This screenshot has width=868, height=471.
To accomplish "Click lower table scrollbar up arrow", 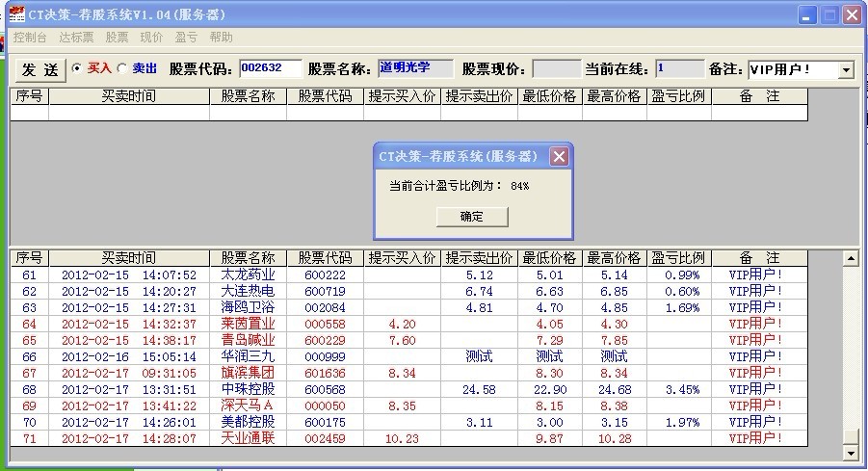I will coord(851,258).
